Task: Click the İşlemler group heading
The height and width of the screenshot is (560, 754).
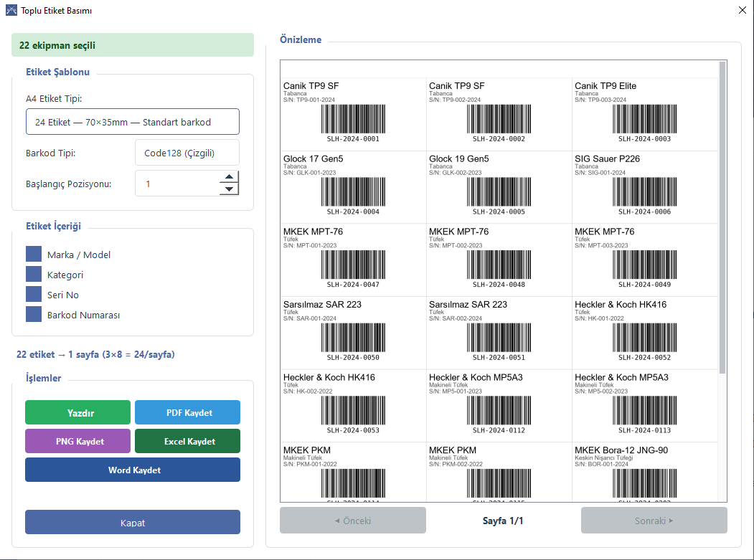Action: click(x=43, y=379)
